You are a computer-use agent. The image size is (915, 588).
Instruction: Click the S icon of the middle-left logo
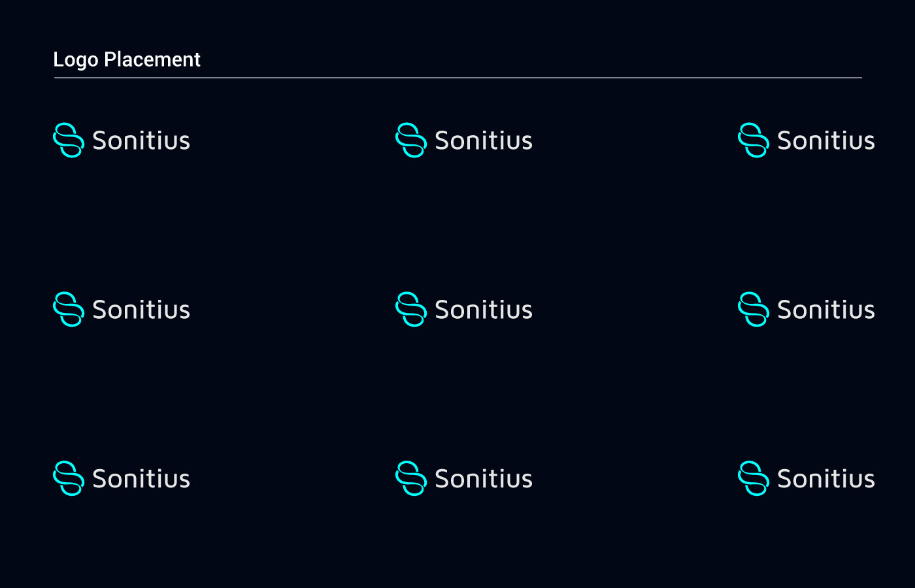tap(69, 310)
